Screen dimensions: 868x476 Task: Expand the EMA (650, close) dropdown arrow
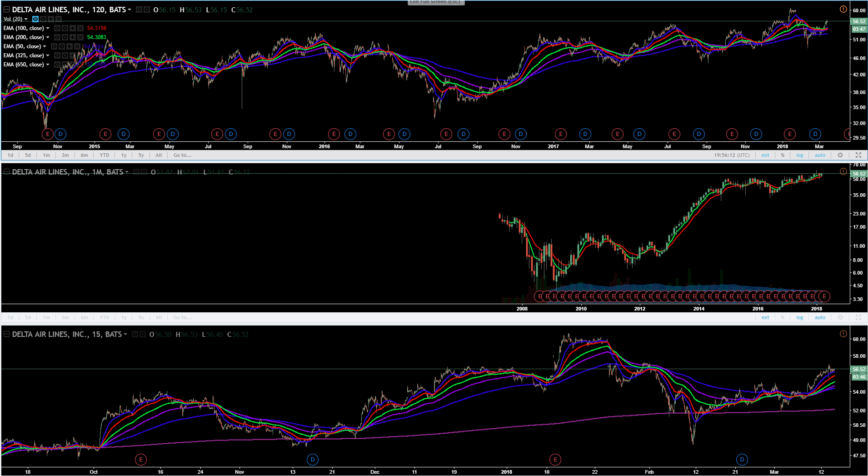click(48, 65)
